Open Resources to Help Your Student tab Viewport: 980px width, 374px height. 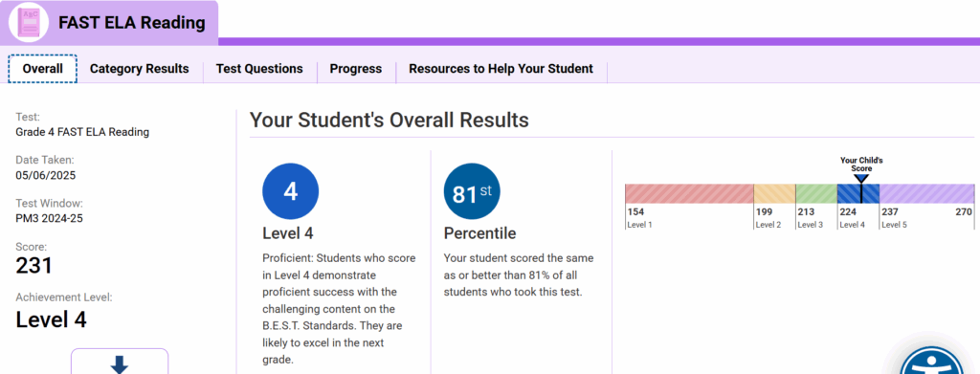click(501, 69)
